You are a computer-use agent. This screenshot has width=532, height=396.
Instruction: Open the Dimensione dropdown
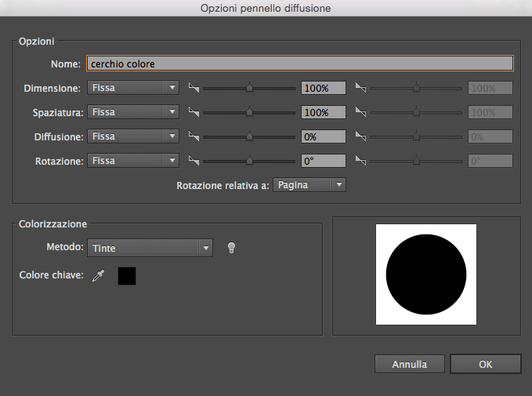(133, 88)
